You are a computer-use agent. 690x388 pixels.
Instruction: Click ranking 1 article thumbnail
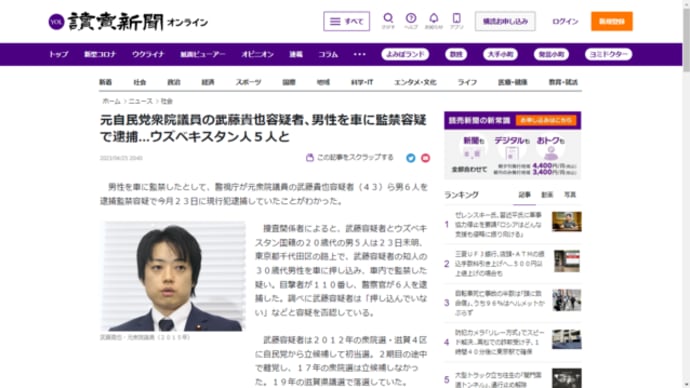click(x=567, y=221)
